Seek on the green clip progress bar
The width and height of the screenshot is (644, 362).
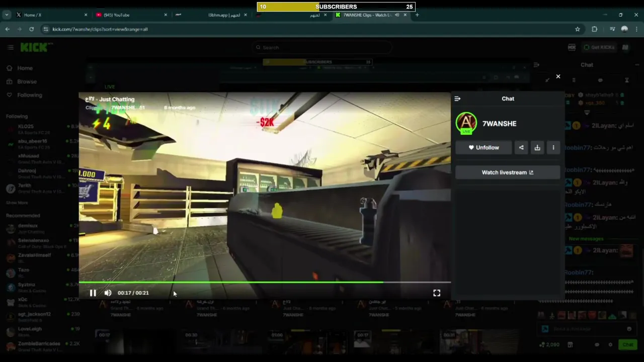coord(265,282)
